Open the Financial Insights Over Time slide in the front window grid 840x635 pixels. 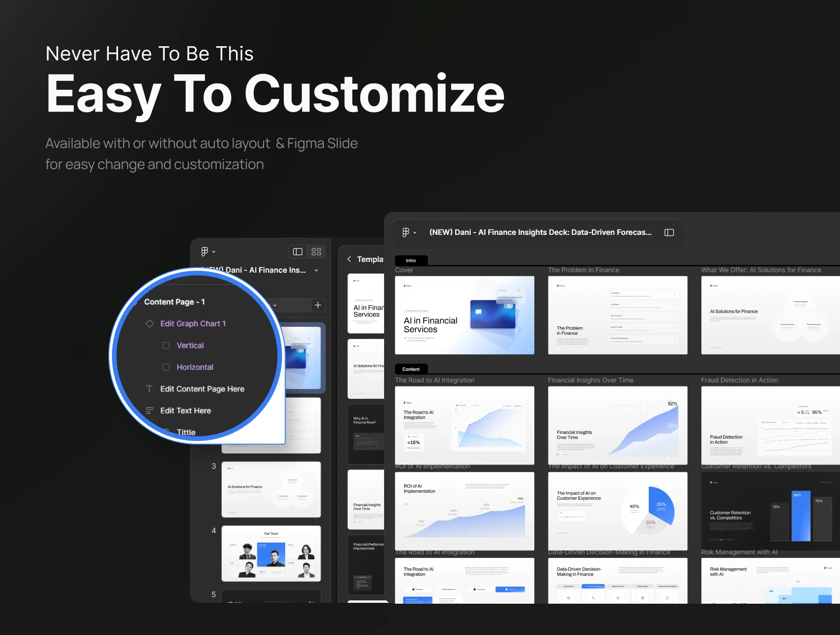[x=618, y=425]
